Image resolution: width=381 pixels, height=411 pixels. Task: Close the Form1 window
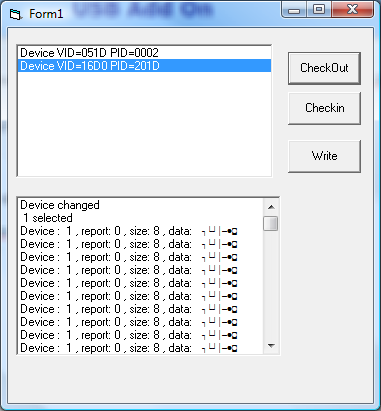tap(352, 10)
